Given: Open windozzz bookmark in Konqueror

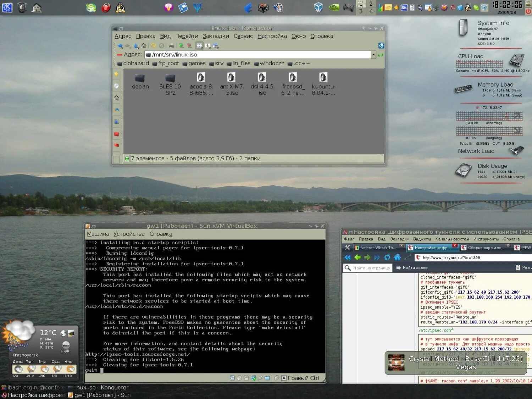Looking at the screenshot, I should [x=269, y=63].
